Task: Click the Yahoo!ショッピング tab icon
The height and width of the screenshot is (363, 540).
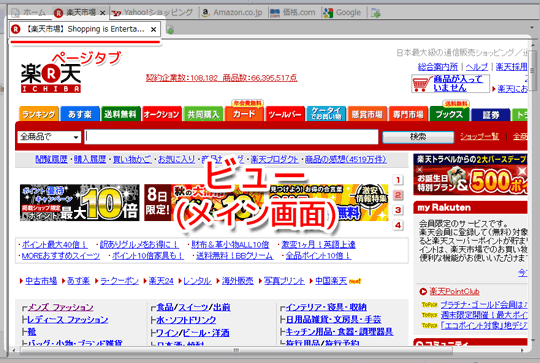Action: click(117, 13)
